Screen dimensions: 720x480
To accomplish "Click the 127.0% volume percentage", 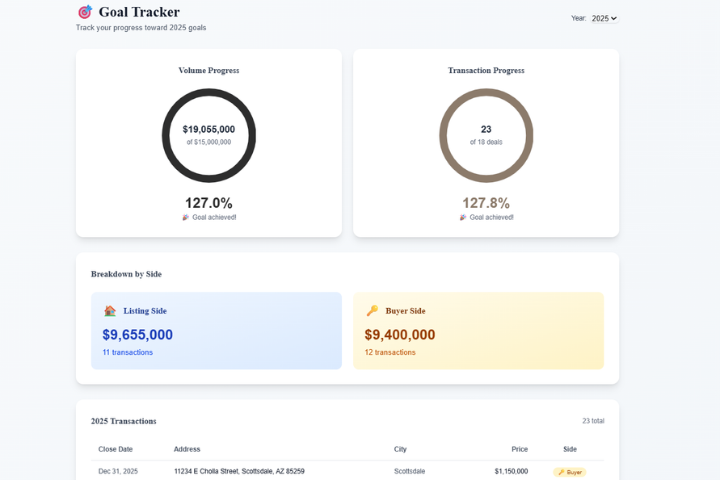I will pos(209,203).
